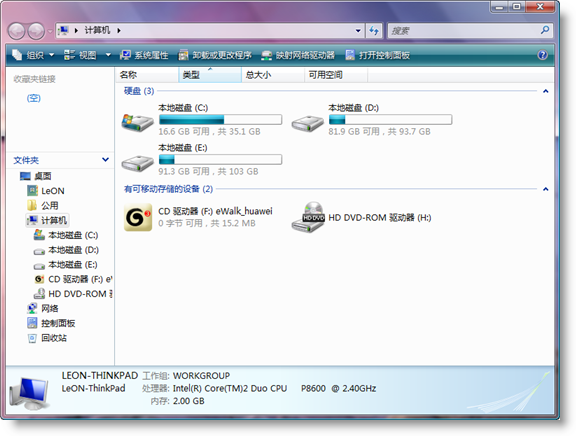This screenshot has height=436, width=576.
Task: Sort by the 可用空间 column header
Action: pos(336,75)
